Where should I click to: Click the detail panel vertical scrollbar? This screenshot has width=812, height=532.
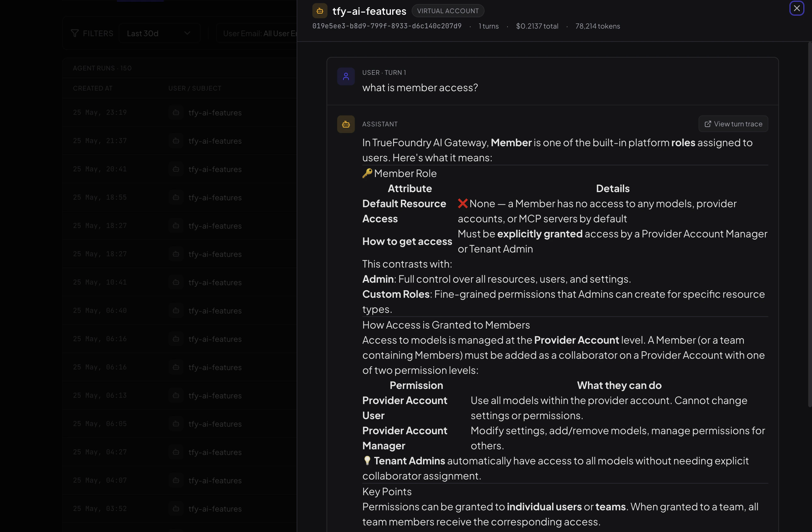[x=809, y=224]
